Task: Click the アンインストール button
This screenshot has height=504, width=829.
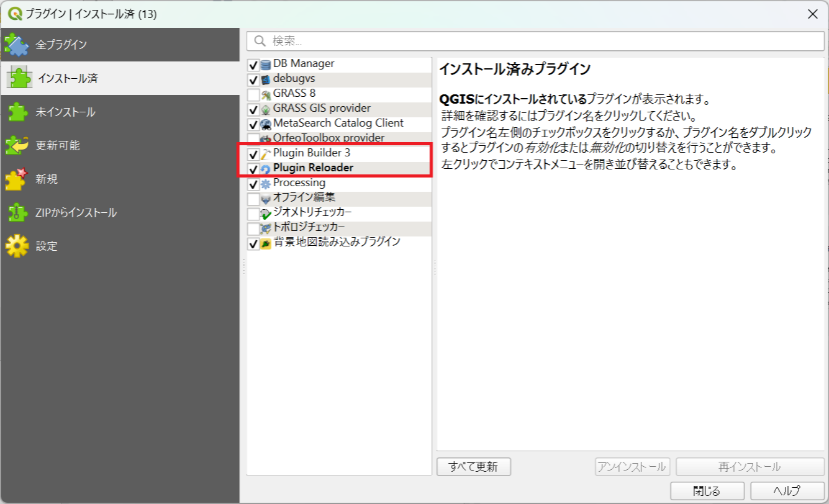Action: [x=632, y=467]
